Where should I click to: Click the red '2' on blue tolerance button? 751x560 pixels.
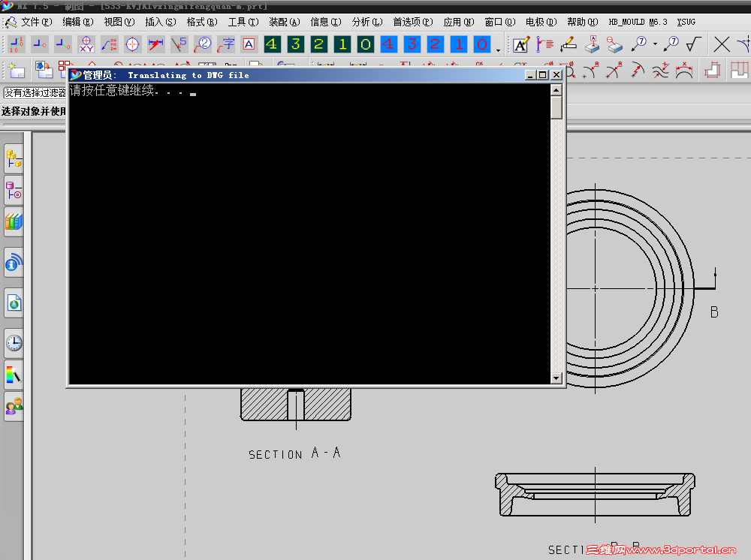[436, 44]
